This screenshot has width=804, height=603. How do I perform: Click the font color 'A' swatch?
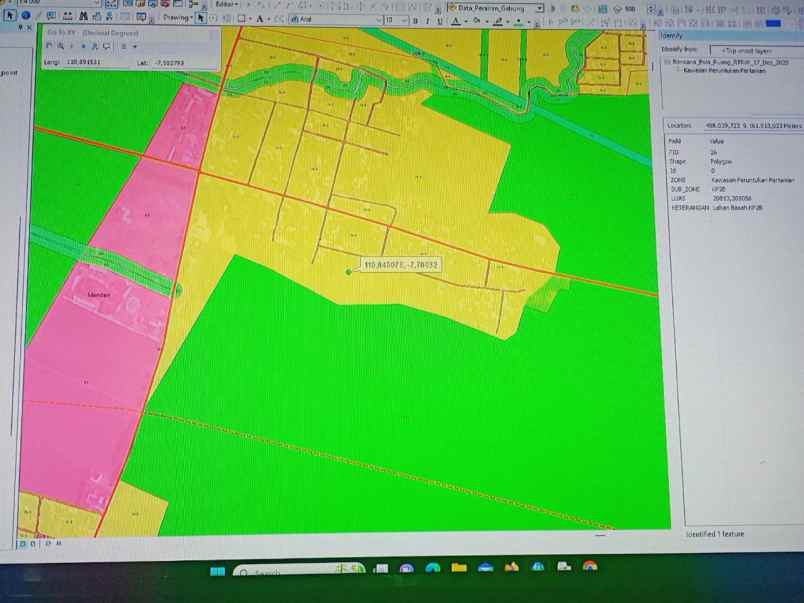coord(454,21)
